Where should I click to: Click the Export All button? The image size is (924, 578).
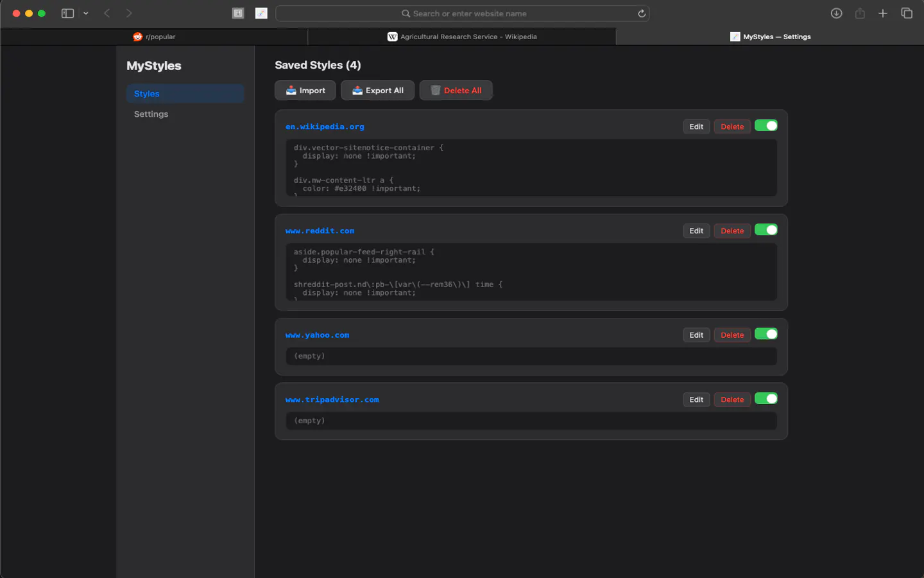(x=377, y=91)
